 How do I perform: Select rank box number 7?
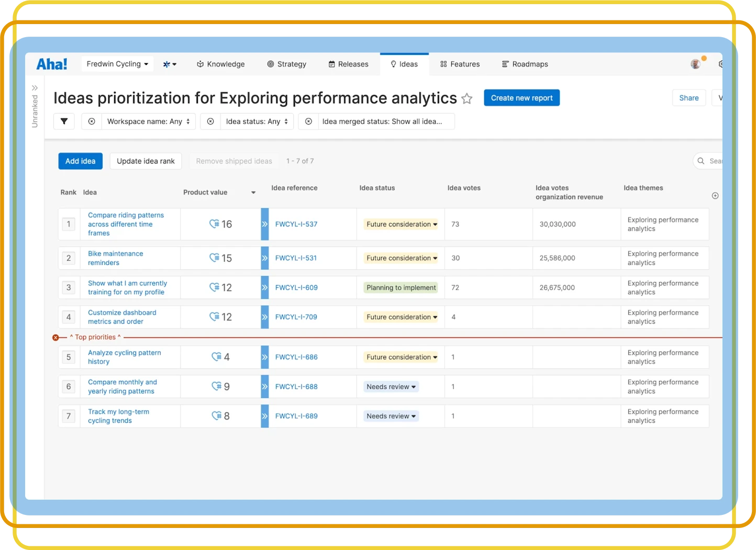coord(69,416)
